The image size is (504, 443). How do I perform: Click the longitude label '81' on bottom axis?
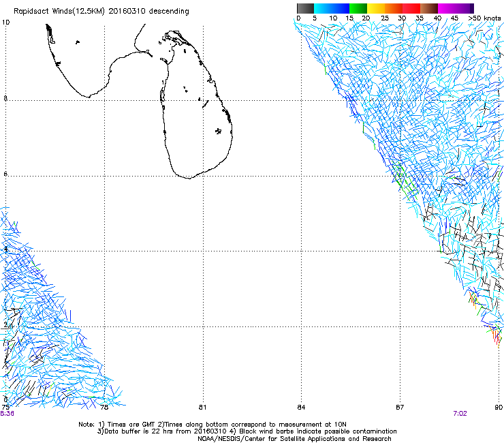click(202, 408)
